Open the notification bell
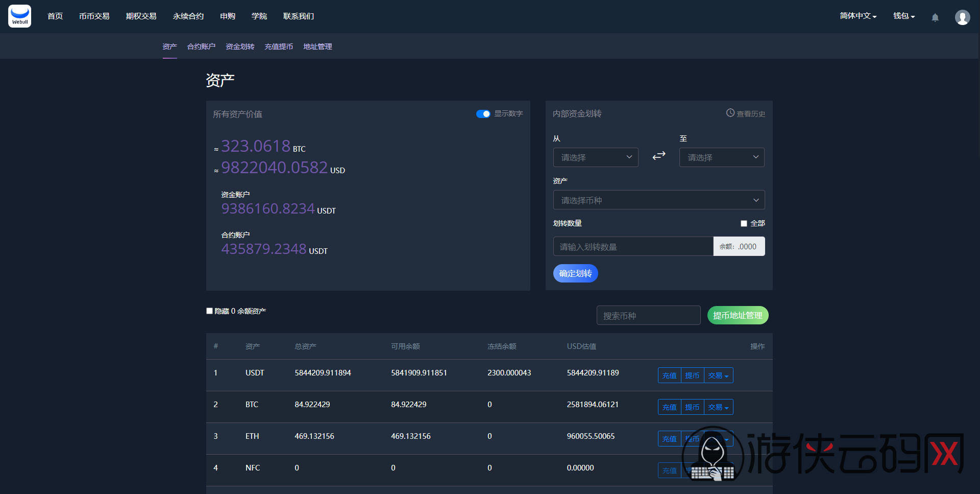The image size is (980, 494). coord(935,17)
